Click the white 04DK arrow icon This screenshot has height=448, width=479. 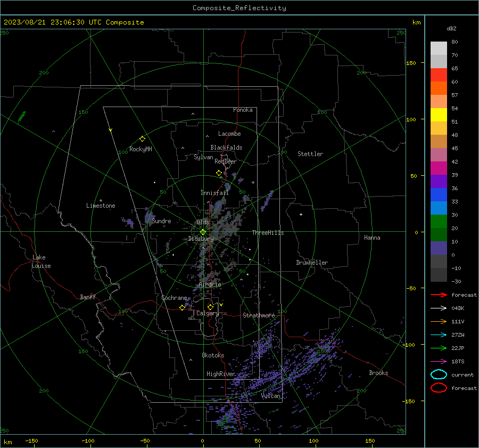click(439, 308)
